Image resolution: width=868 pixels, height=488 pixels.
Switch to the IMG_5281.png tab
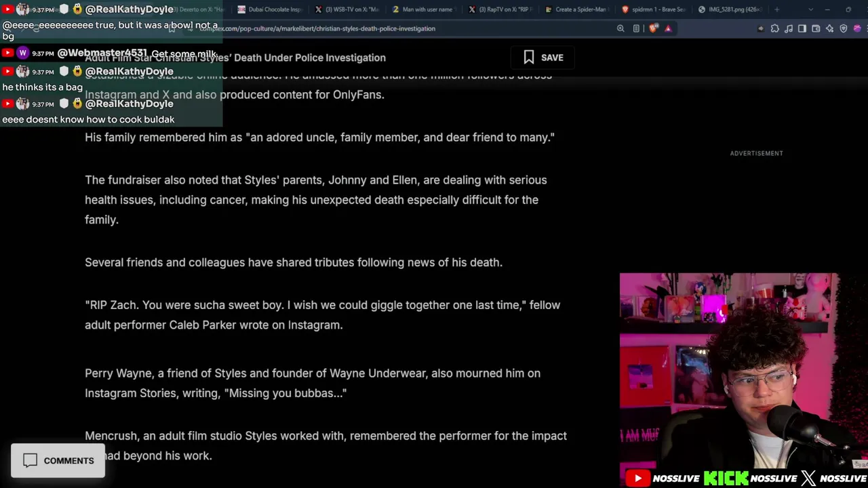tap(730, 9)
